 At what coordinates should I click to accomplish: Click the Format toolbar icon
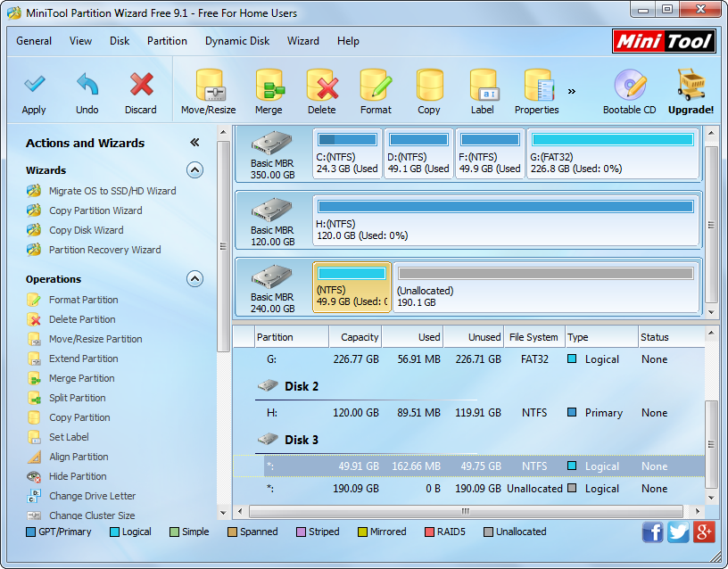pyautogui.click(x=376, y=86)
